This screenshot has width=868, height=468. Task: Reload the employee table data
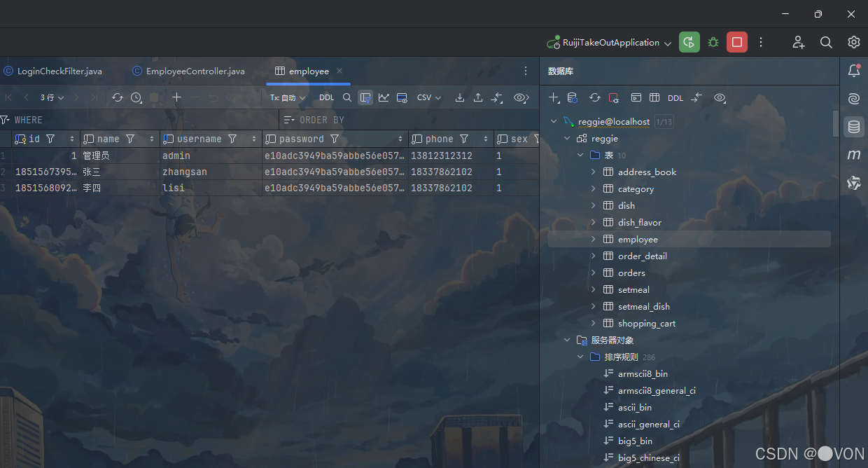point(118,98)
